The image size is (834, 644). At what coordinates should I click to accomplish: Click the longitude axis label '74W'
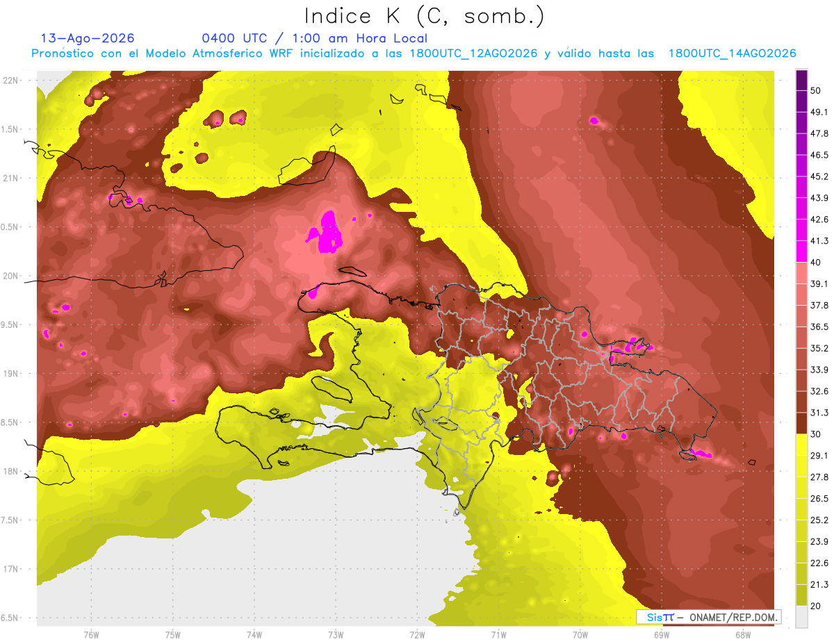pyautogui.click(x=254, y=634)
